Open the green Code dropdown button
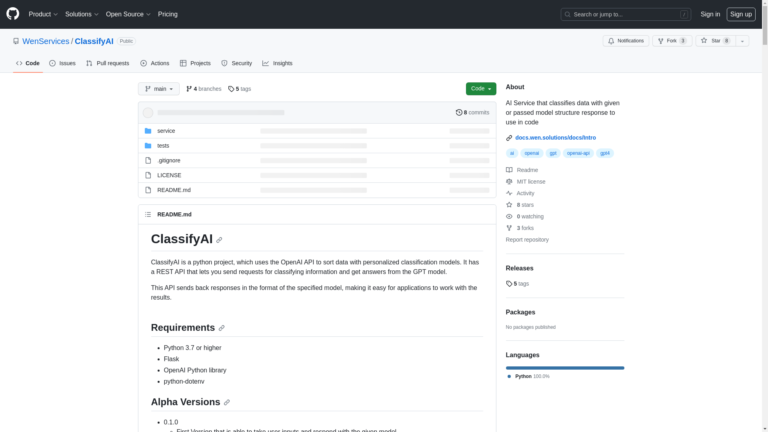Viewport: 768px width, 432px height. pyautogui.click(x=480, y=89)
